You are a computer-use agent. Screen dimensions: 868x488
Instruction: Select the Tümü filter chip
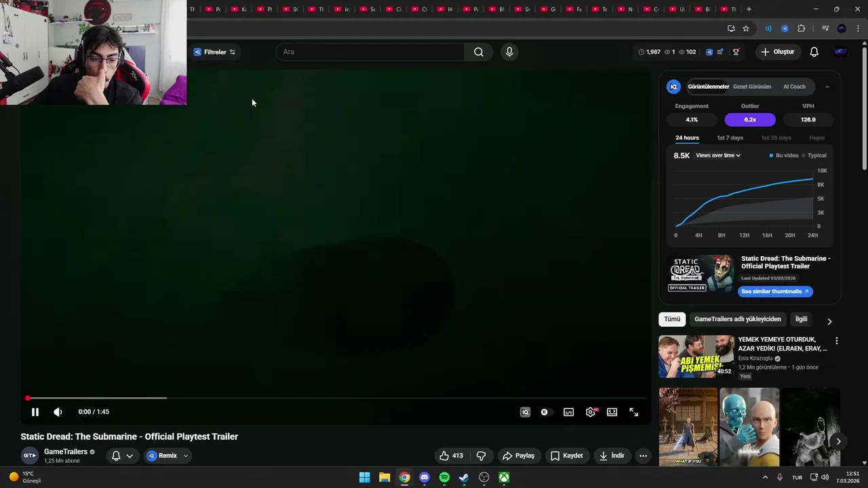click(672, 319)
